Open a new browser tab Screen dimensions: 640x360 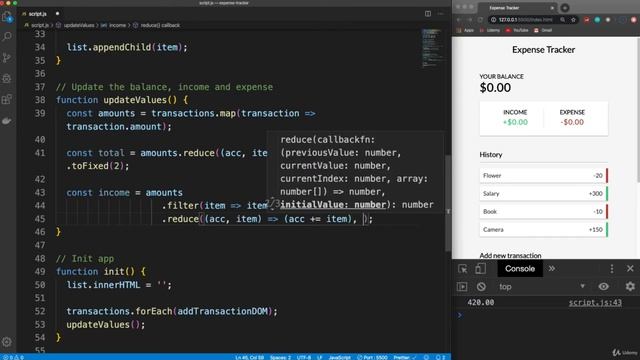point(565,8)
